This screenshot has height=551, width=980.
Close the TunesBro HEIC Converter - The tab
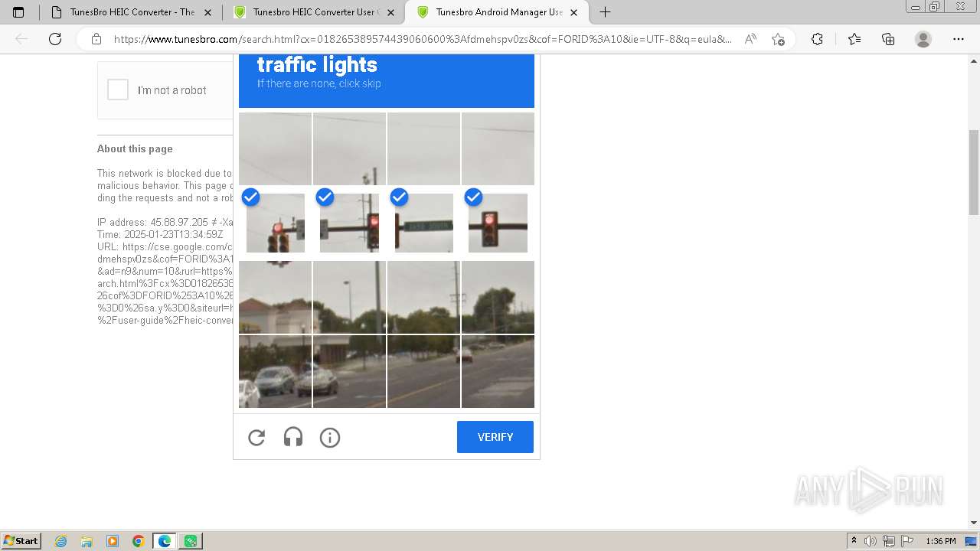pos(207,12)
